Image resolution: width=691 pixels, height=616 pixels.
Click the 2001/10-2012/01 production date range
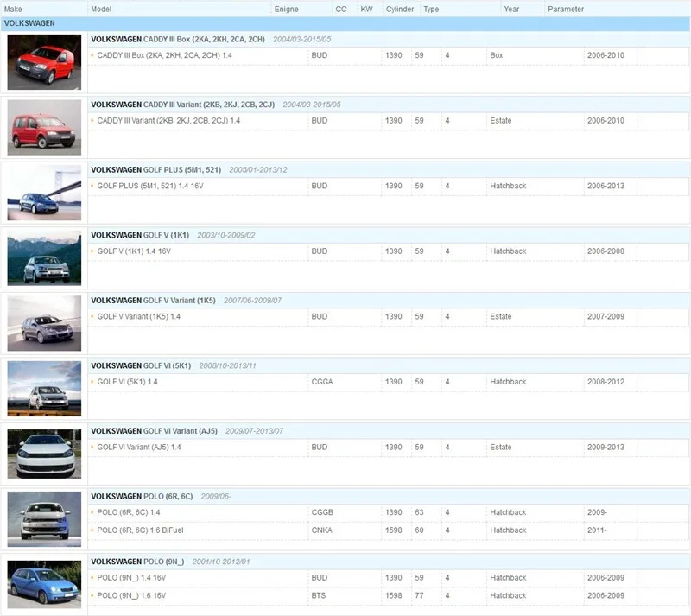pyautogui.click(x=221, y=562)
